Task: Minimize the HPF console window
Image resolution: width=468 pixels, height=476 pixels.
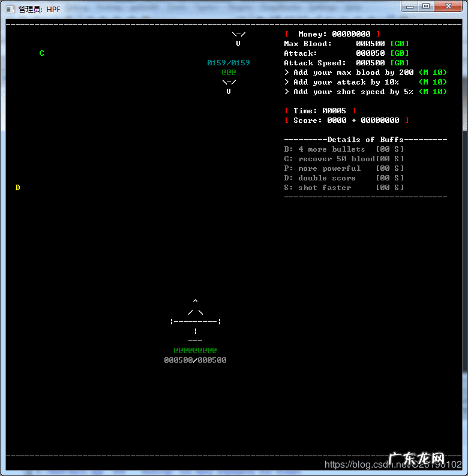Action: pyautogui.click(x=410, y=7)
